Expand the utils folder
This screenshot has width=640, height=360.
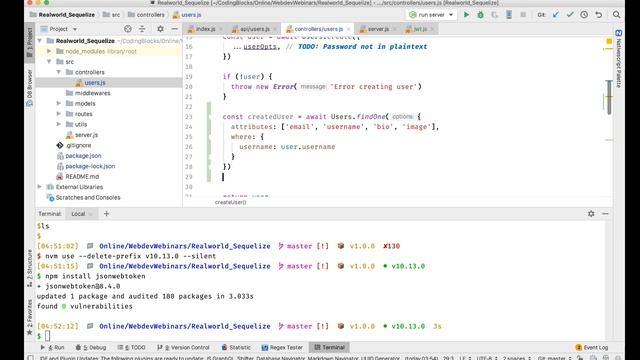[59, 124]
